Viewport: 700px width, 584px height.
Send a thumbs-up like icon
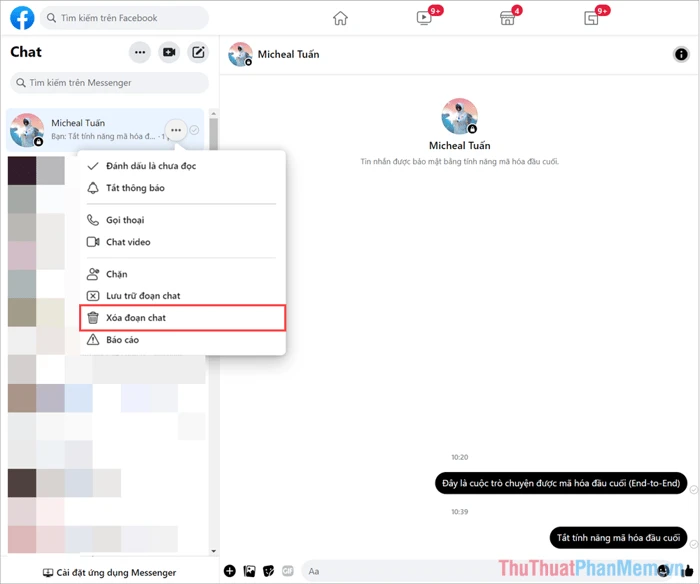click(688, 571)
